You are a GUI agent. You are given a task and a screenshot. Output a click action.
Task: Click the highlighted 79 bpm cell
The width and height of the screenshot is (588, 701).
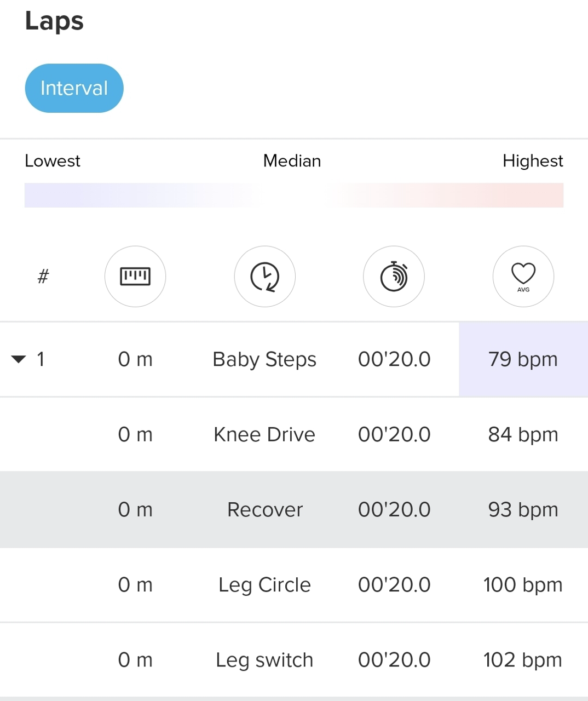pyautogui.click(x=523, y=359)
